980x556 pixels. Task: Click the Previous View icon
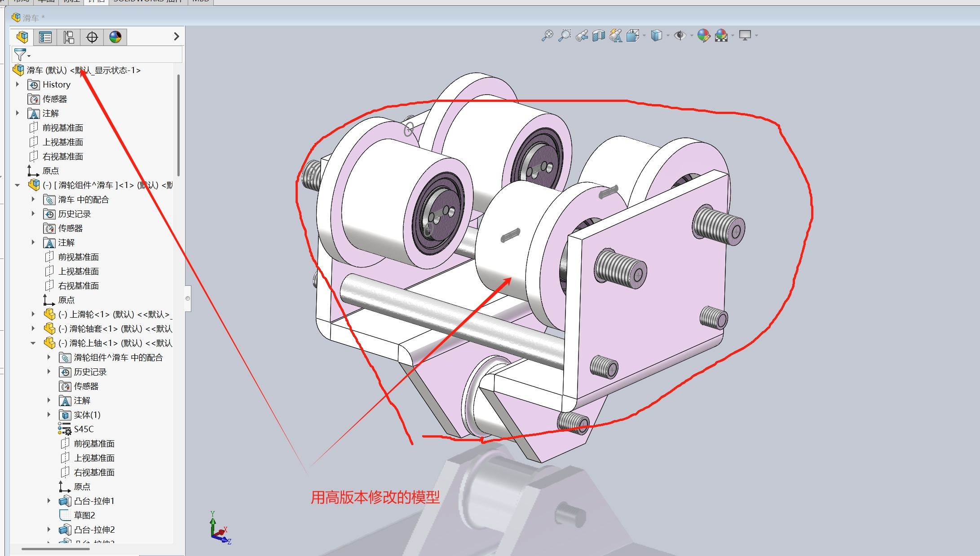click(582, 35)
